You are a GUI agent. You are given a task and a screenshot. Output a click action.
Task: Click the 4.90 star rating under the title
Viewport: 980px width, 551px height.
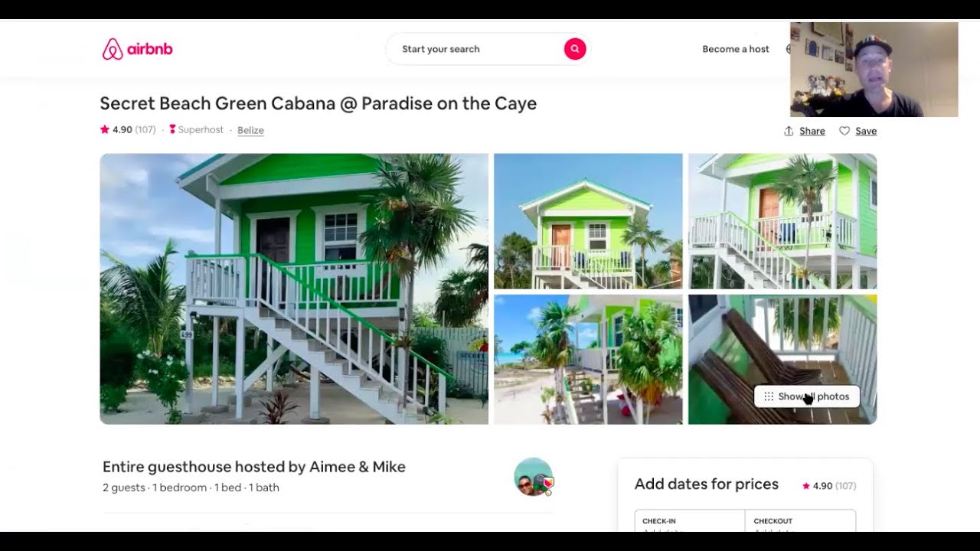point(116,130)
